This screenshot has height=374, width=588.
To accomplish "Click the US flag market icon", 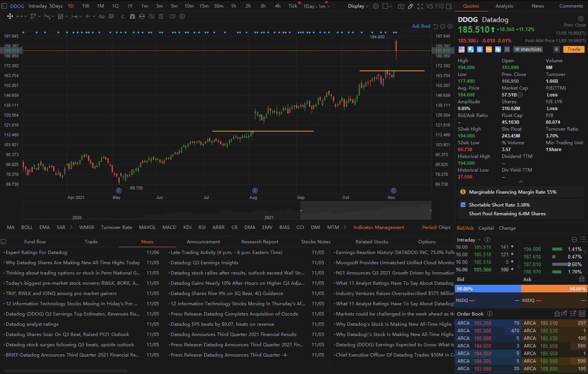I will [461, 49].
